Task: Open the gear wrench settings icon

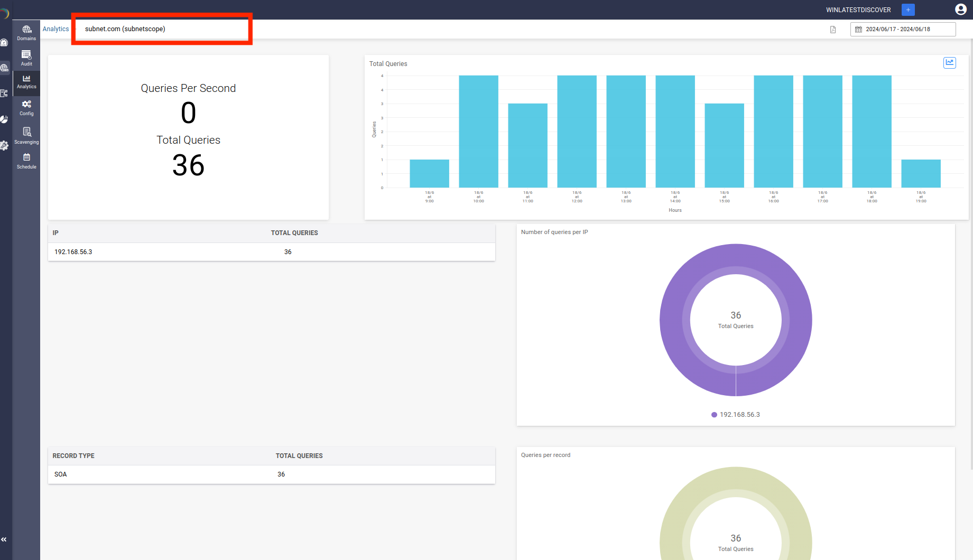Action: tap(4, 146)
